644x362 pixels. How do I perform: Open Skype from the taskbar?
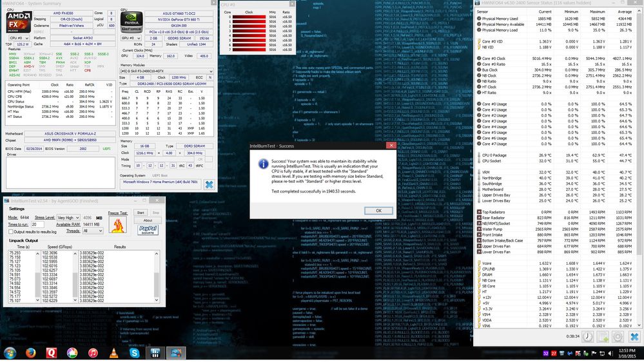tap(134, 353)
